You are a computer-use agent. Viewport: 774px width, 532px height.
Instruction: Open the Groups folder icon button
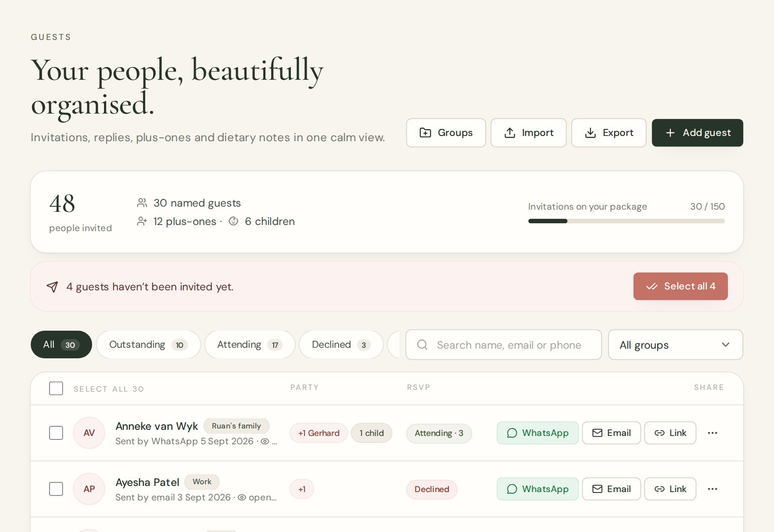[425, 132]
